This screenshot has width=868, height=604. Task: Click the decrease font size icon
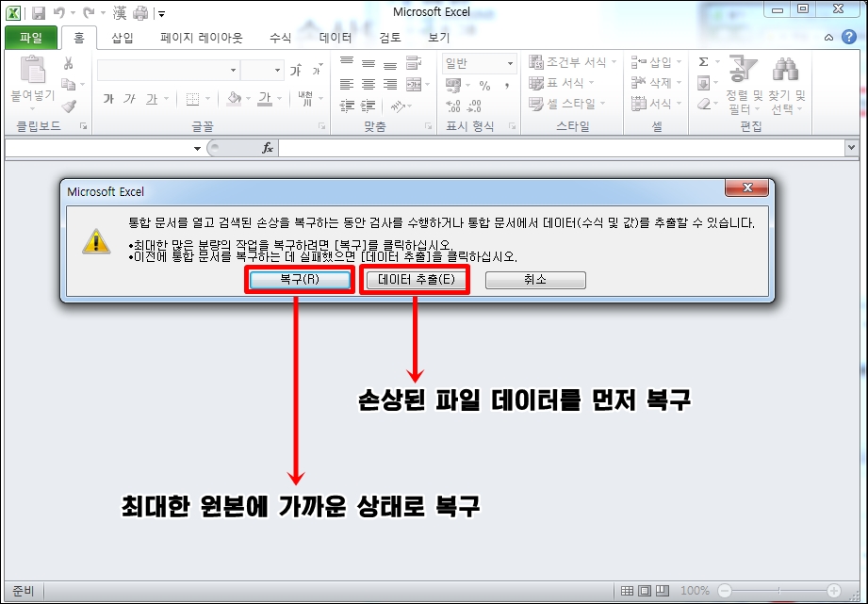click(318, 71)
